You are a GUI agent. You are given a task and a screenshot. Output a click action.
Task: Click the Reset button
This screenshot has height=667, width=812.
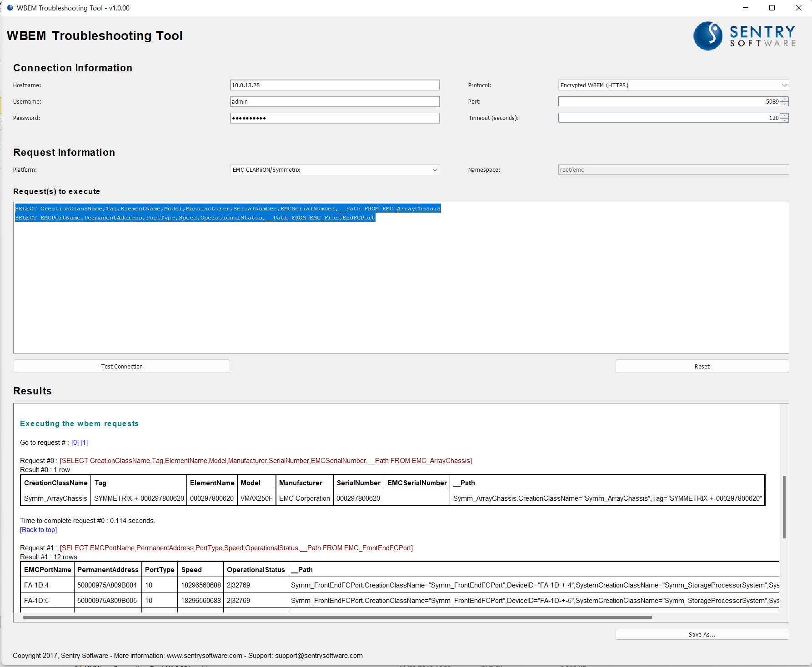point(702,366)
